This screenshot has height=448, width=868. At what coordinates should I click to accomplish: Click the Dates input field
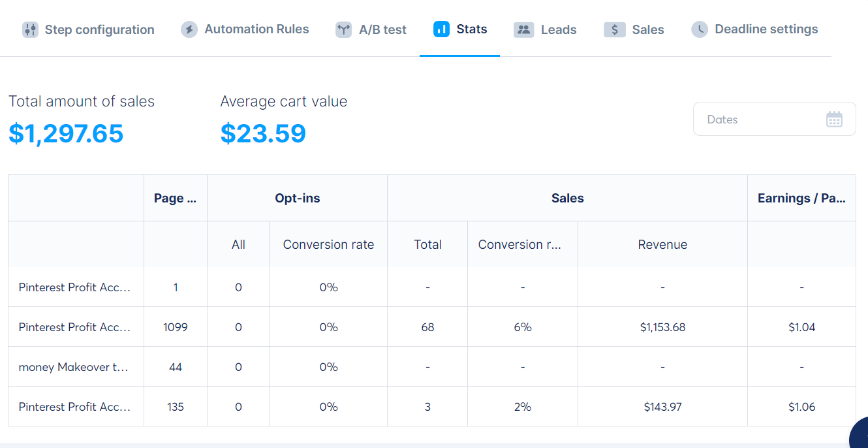click(x=757, y=120)
